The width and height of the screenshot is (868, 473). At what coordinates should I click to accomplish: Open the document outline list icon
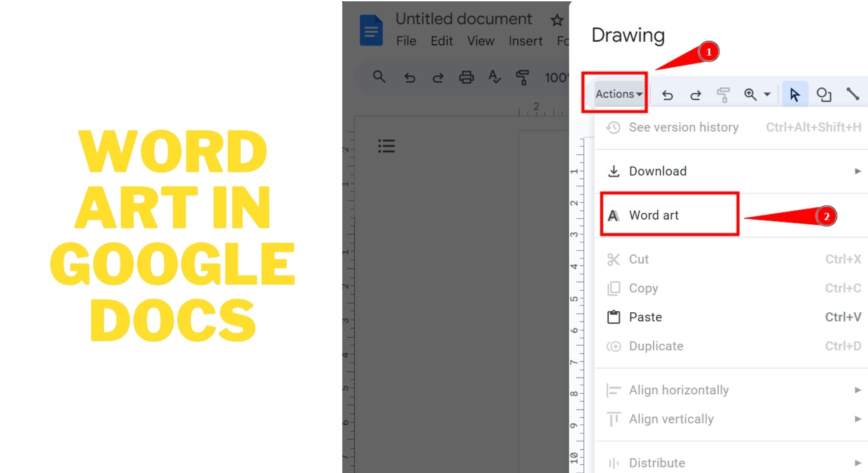(386, 146)
